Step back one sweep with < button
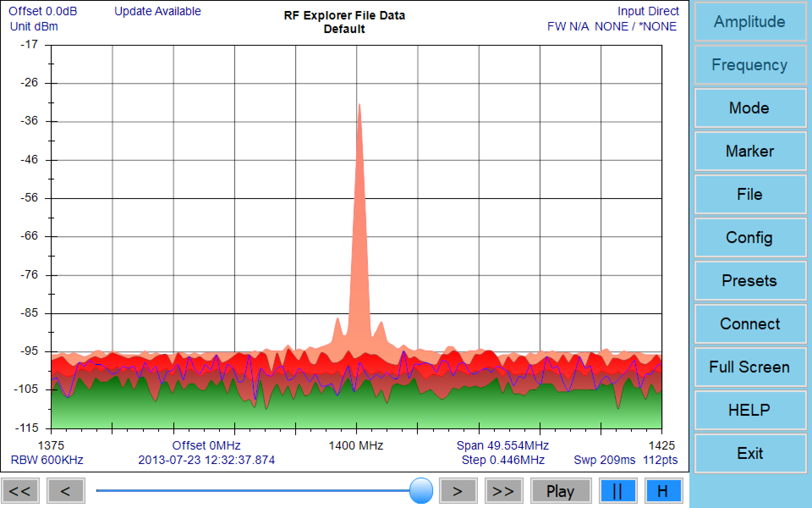The width and height of the screenshot is (812, 508). 66,491
